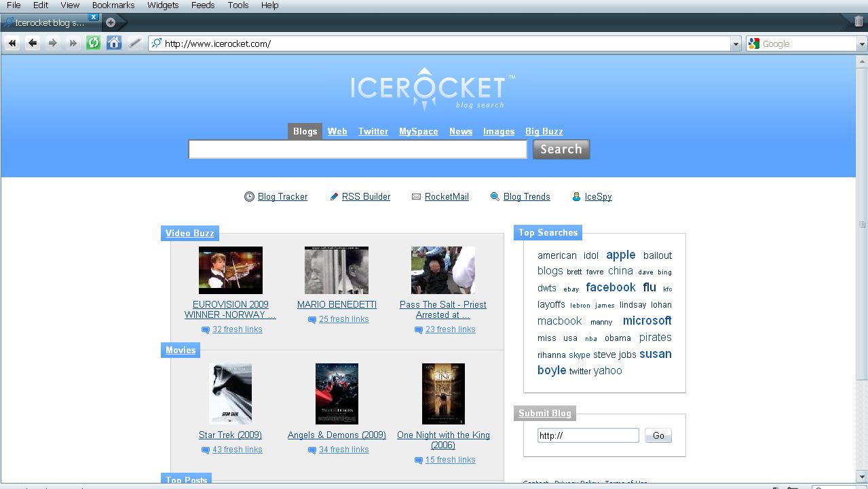The image size is (868, 489).
Task: Open the browser home page icon
Action: (113, 42)
